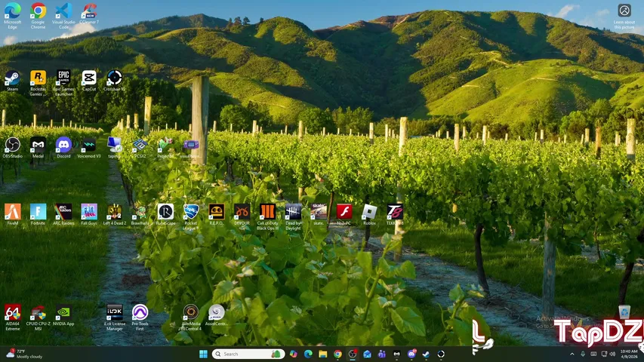Switch to Steam in the taskbar

[426, 354]
